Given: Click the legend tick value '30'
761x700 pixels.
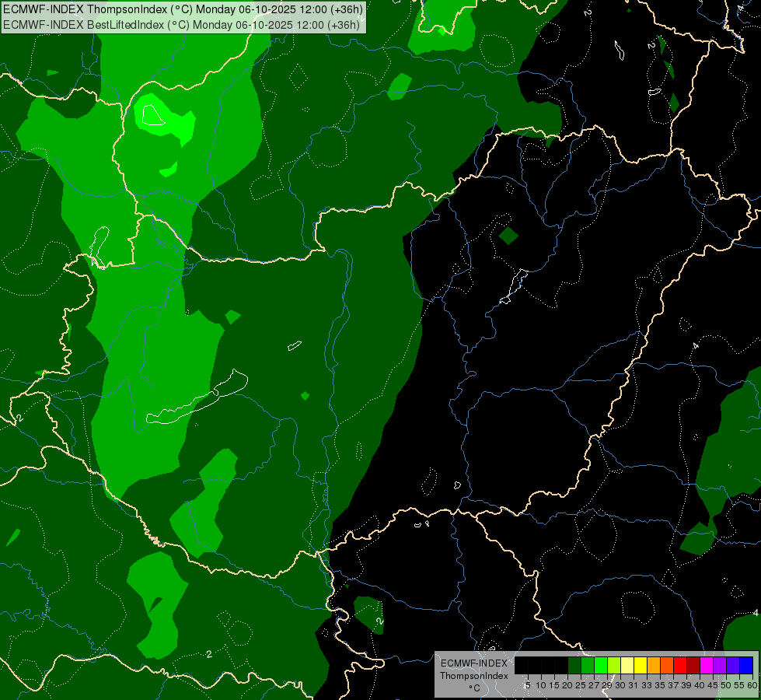Looking at the screenshot, I should point(620,685).
